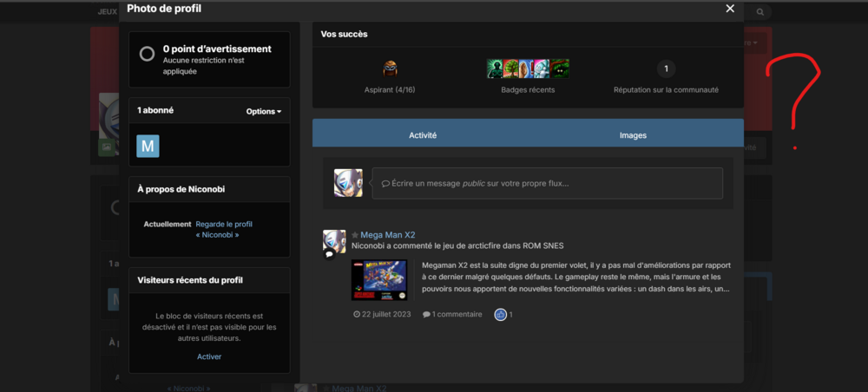This screenshot has height=392, width=868.
Task: Click the 1 commentaire link
Action: pyautogui.click(x=452, y=314)
